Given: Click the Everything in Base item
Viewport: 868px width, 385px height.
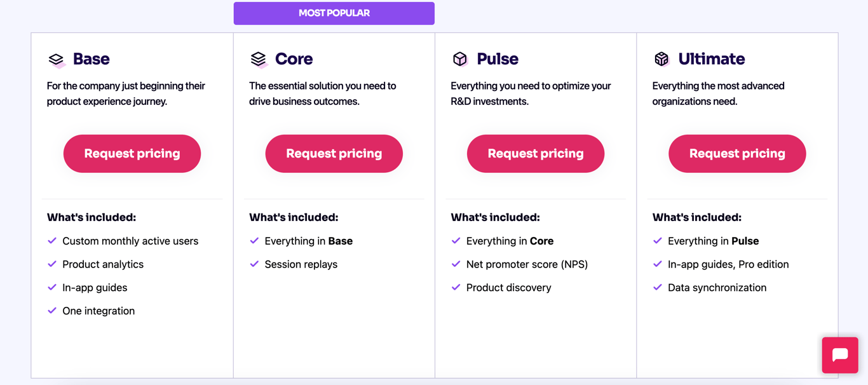Looking at the screenshot, I should [309, 241].
